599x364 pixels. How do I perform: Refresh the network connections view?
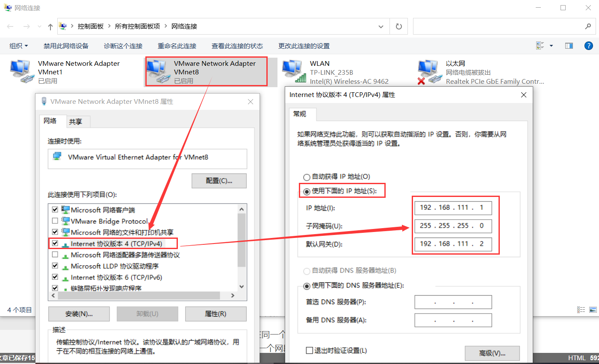click(398, 26)
